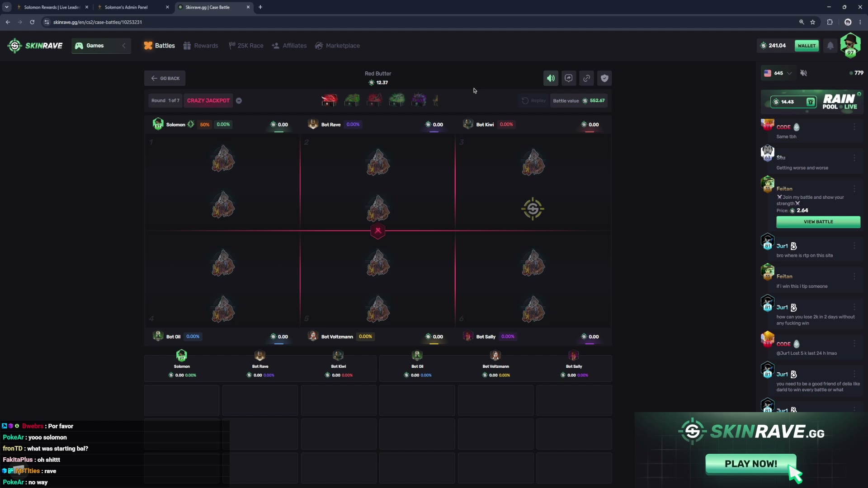Click the WALLET button
Image resolution: width=868 pixels, height=488 pixels.
tap(807, 46)
